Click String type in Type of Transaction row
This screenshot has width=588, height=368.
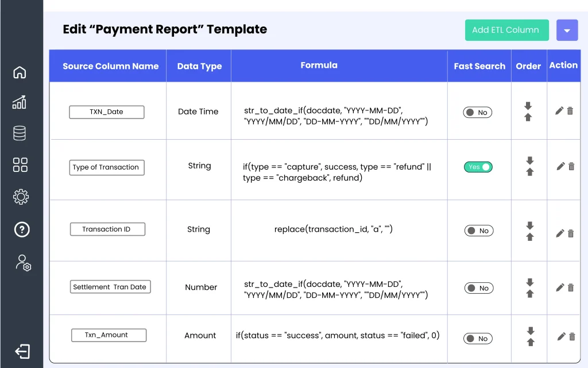click(x=199, y=166)
